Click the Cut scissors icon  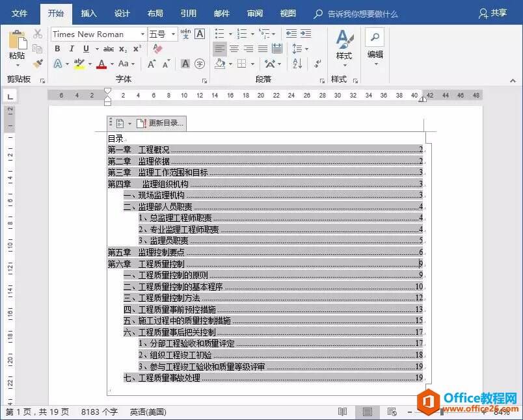(x=38, y=34)
